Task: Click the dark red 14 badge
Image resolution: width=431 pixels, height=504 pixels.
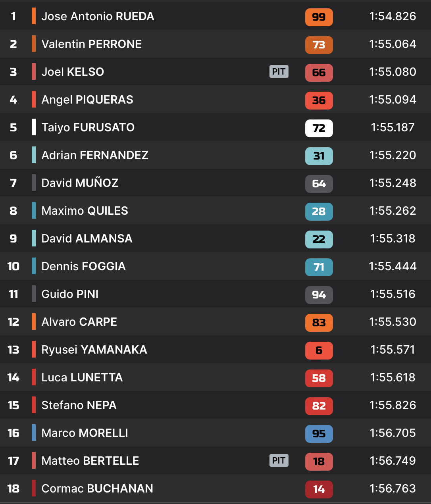Action: (319, 489)
